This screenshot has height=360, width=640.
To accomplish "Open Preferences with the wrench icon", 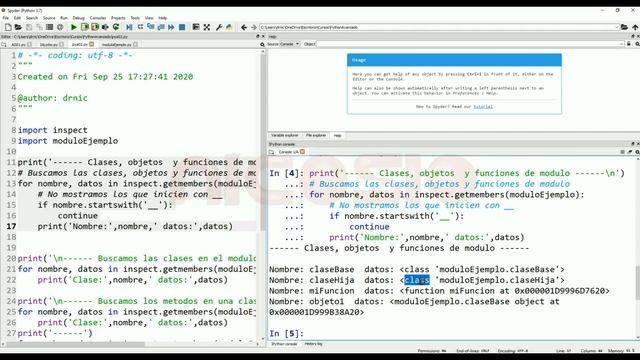I will tap(219, 27).
